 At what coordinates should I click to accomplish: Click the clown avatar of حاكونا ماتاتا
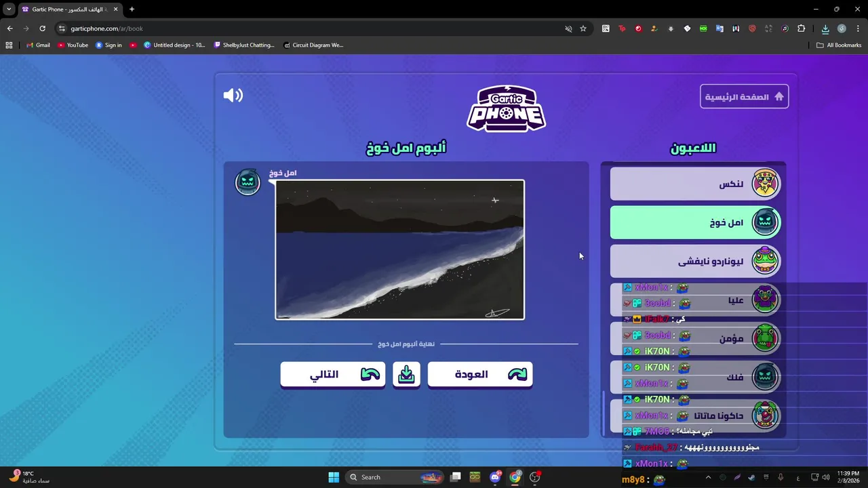(765, 415)
